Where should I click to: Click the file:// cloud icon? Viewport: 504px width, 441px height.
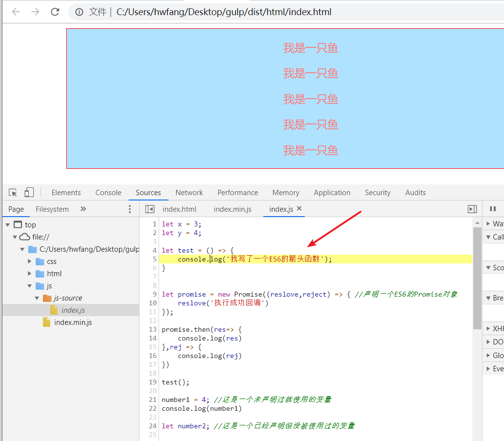tap(24, 237)
